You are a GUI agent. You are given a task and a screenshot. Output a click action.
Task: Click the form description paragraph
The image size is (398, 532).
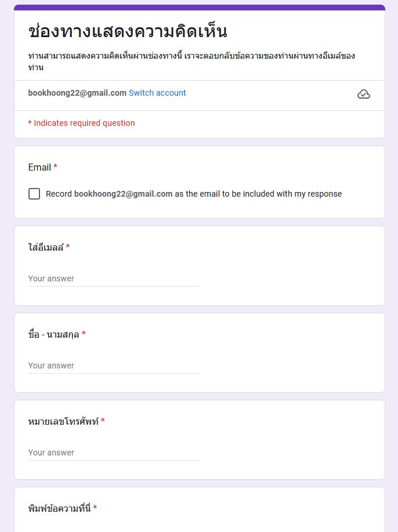point(191,61)
